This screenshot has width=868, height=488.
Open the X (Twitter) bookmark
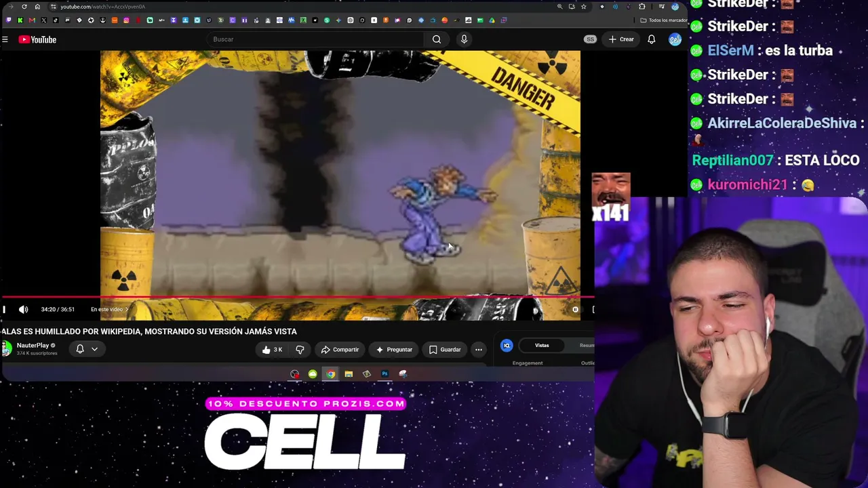[44, 20]
